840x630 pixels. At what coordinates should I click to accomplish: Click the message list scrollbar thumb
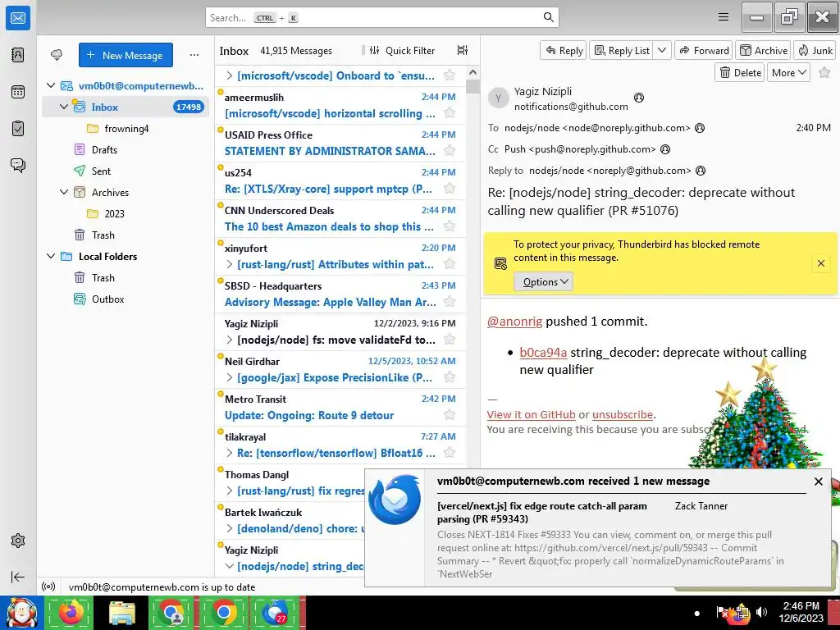pos(472,86)
